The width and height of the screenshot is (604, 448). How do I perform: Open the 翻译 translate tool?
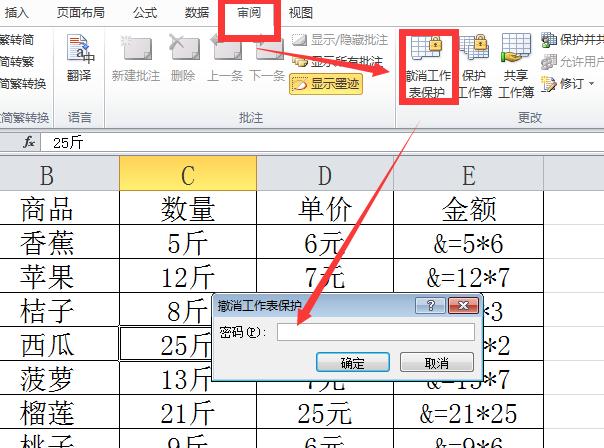(79, 57)
